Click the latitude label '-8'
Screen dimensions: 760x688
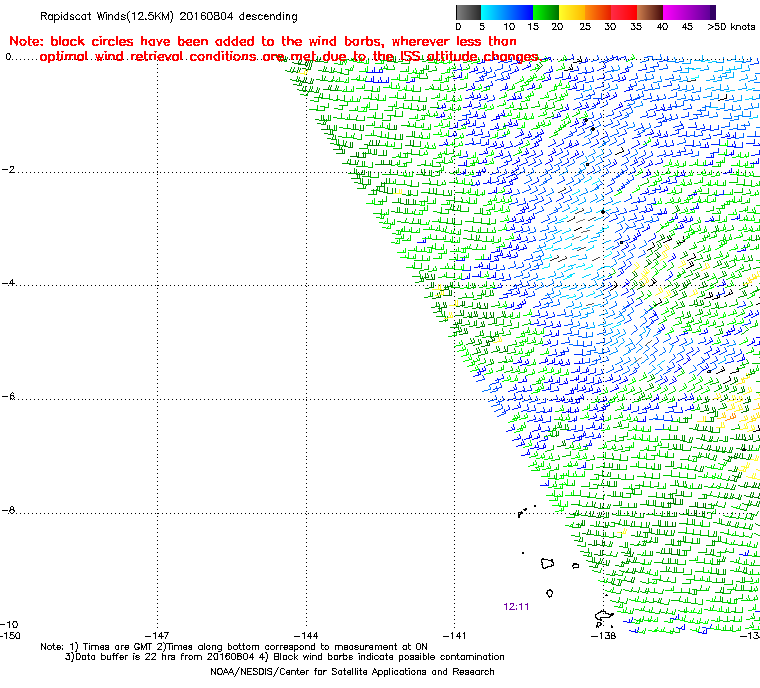pos(8,510)
